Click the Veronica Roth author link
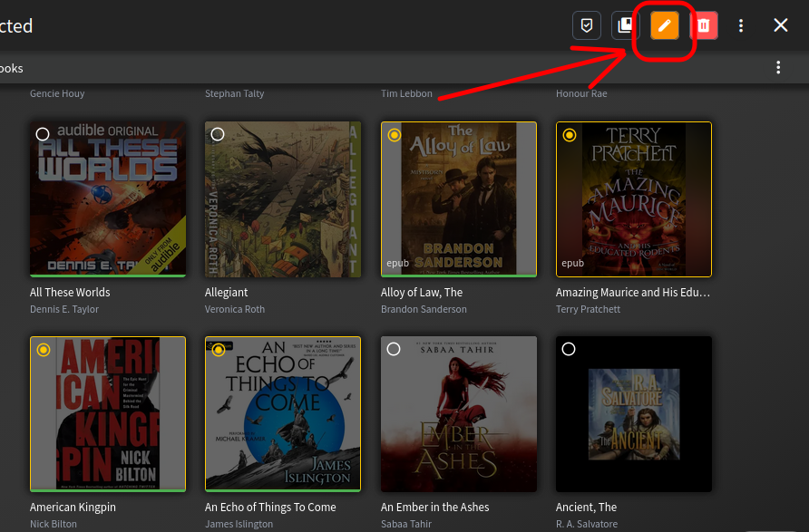Screen dimensions: 809x532 point(235,309)
